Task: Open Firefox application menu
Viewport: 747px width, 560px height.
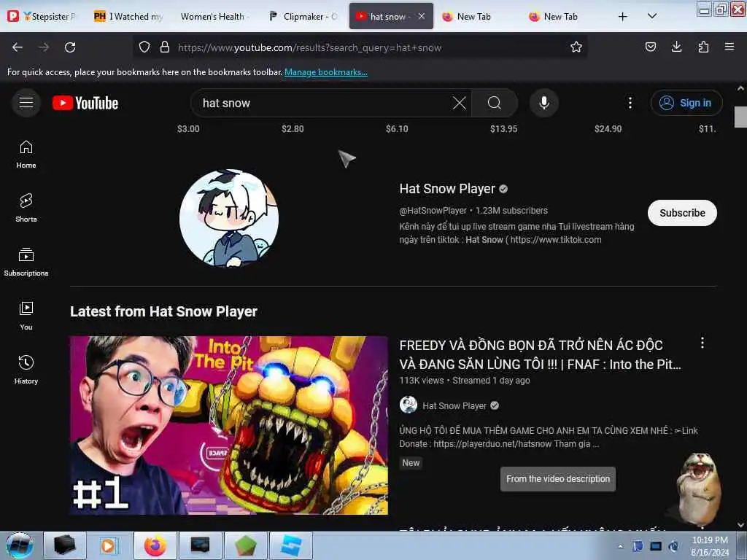Action: coord(729,47)
